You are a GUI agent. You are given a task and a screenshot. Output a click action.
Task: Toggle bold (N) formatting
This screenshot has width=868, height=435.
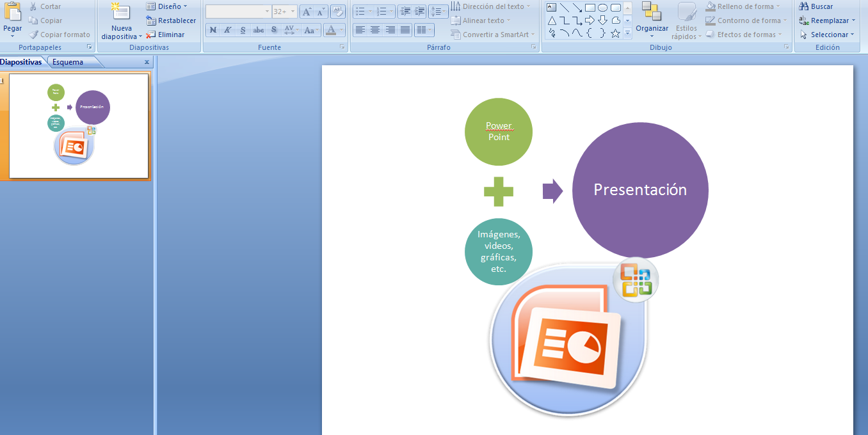[x=213, y=29]
